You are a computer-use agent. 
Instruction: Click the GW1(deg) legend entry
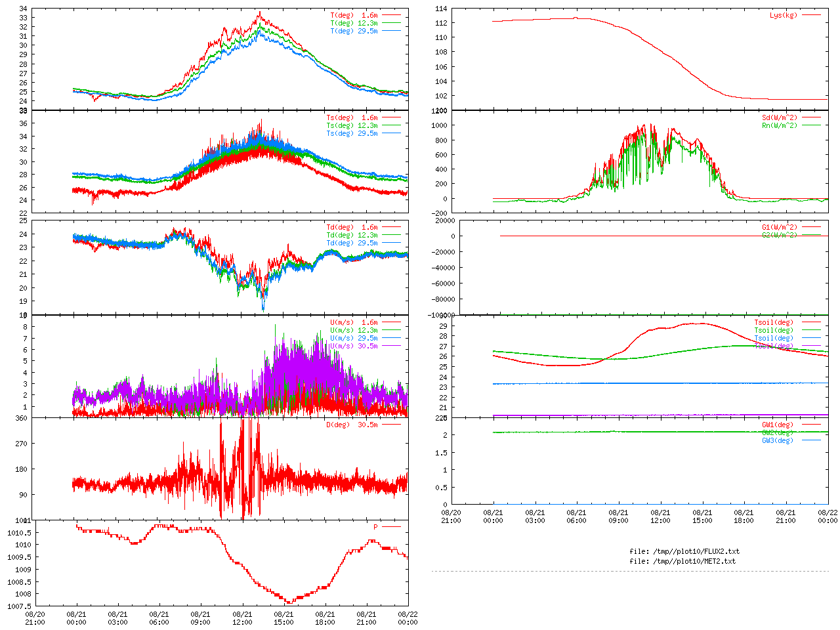pos(791,425)
